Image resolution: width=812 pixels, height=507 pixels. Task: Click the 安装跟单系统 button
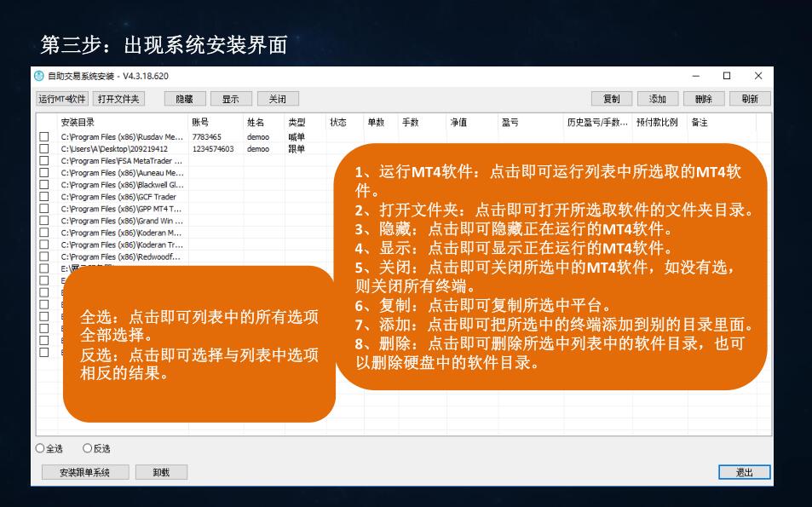coord(85,472)
